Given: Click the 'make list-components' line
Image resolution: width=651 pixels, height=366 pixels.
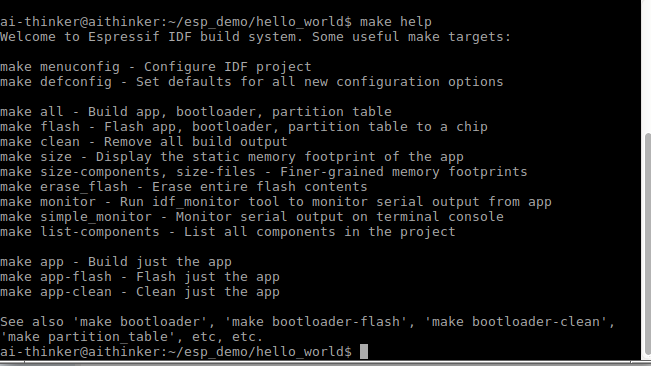Looking at the screenshot, I should tap(228, 232).
